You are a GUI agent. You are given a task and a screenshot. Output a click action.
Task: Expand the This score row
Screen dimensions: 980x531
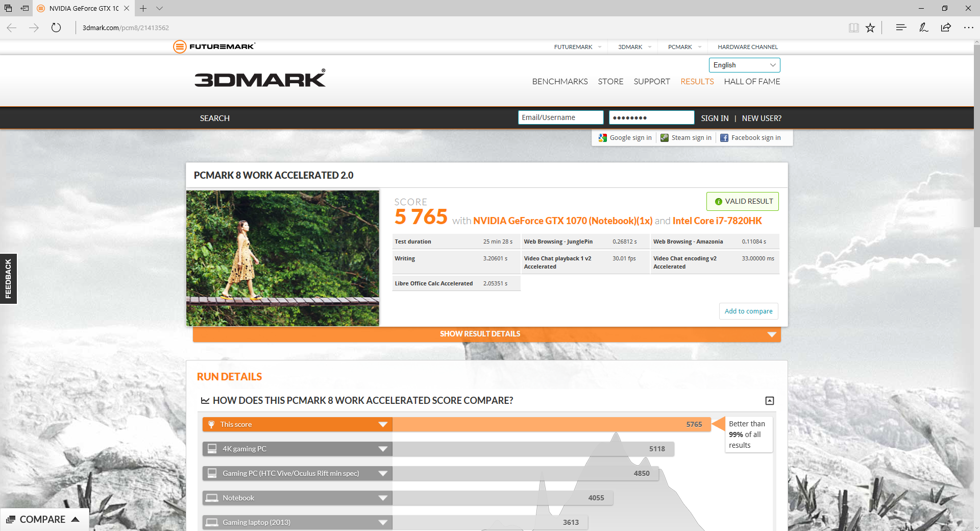coord(383,424)
